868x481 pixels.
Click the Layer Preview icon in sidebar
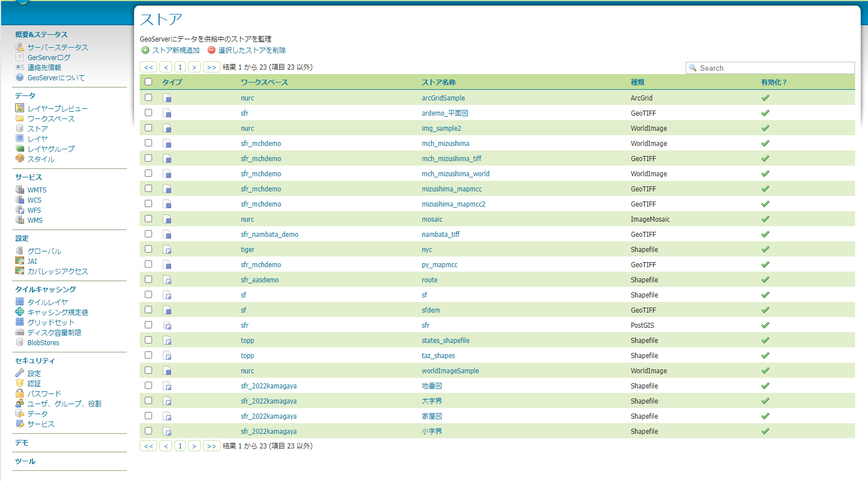click(x=20, y=108)
